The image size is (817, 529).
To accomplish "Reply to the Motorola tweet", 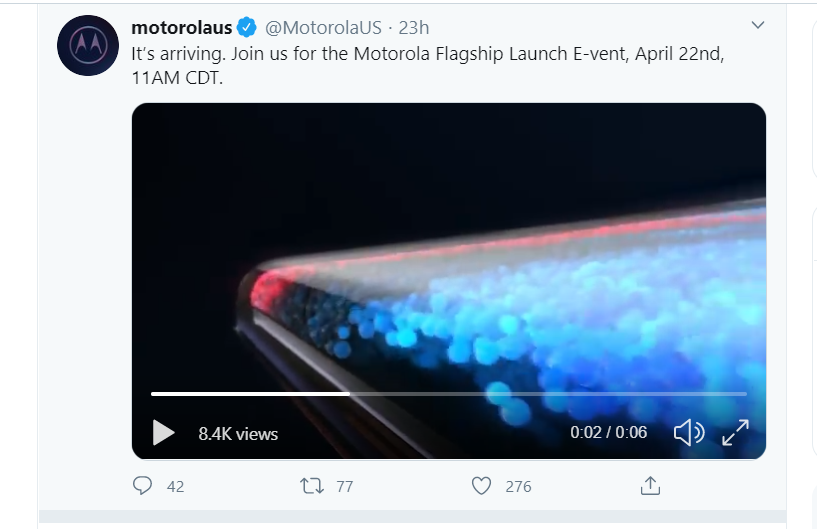I will coord(142,486).
